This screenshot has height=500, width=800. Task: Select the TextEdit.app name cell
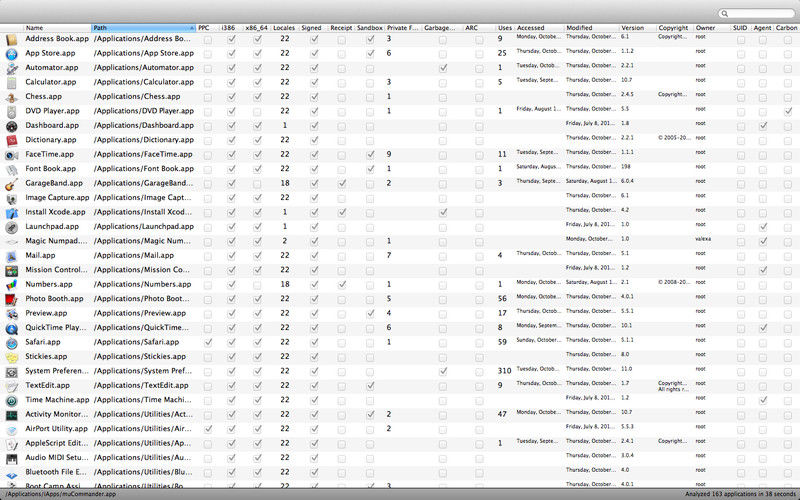click(47, 386)
